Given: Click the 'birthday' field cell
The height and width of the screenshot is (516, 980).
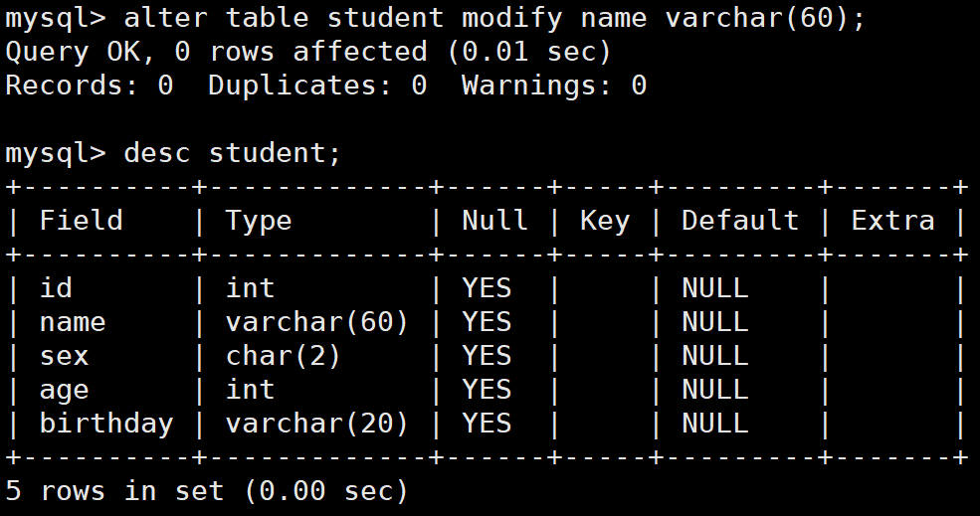Looking at the screenshot, I should click(106, 425).
